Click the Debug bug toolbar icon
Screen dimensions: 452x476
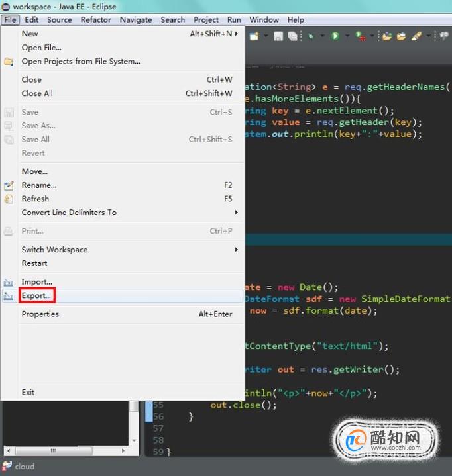click(310, 36)
